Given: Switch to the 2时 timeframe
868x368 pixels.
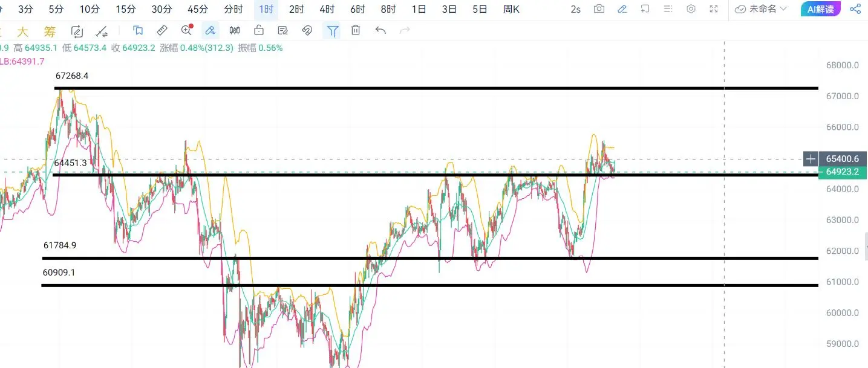Looking at the screenshot, I should tap(296, 9).
